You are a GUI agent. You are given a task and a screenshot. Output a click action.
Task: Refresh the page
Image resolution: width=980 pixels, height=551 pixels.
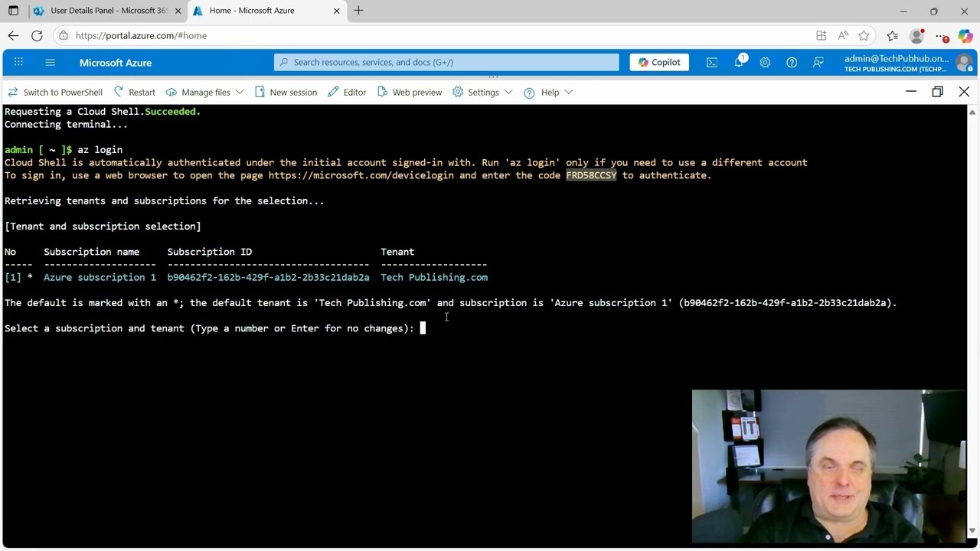[37, 35]
